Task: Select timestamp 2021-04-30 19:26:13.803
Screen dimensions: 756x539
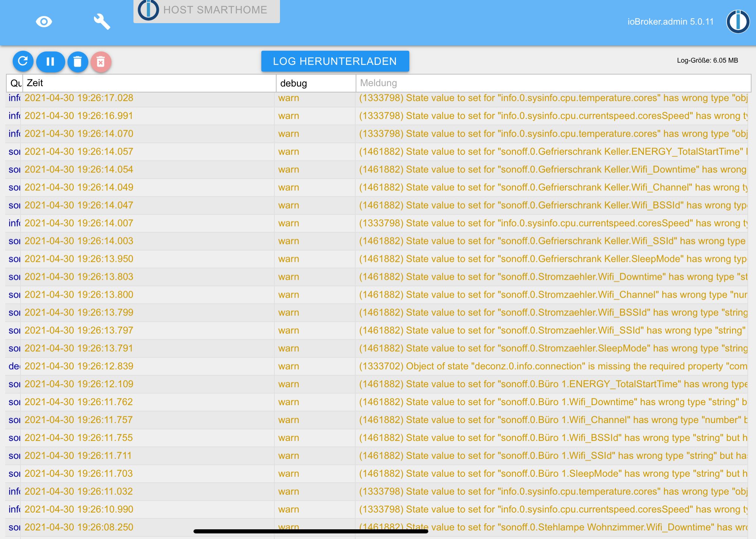Action: pos(79,277)
